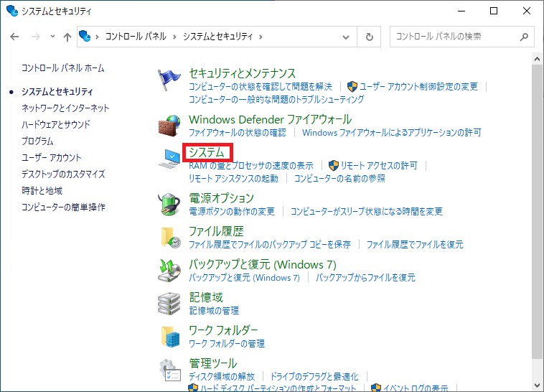
Task: Click the search magnifier icon
Action: [524, 37]
